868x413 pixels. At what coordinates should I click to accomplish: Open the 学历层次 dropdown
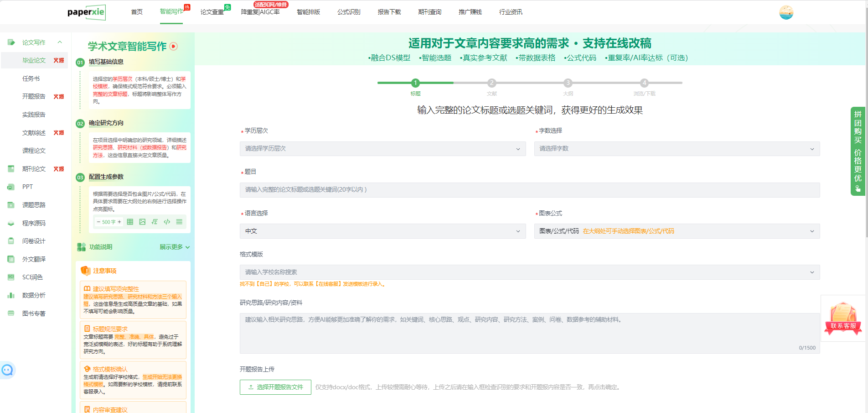382,149
